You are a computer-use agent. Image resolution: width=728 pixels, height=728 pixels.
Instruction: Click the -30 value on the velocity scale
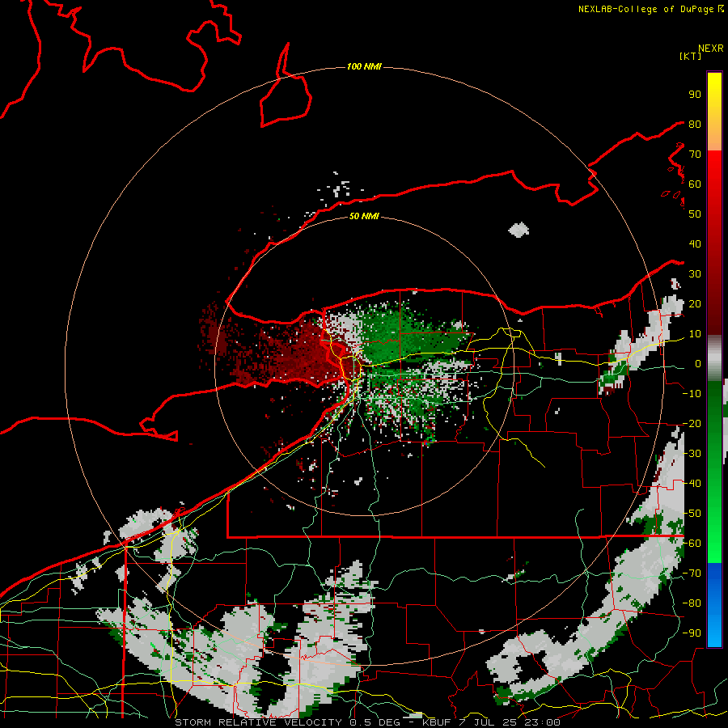pyautogui.click(x=692, y=454)
